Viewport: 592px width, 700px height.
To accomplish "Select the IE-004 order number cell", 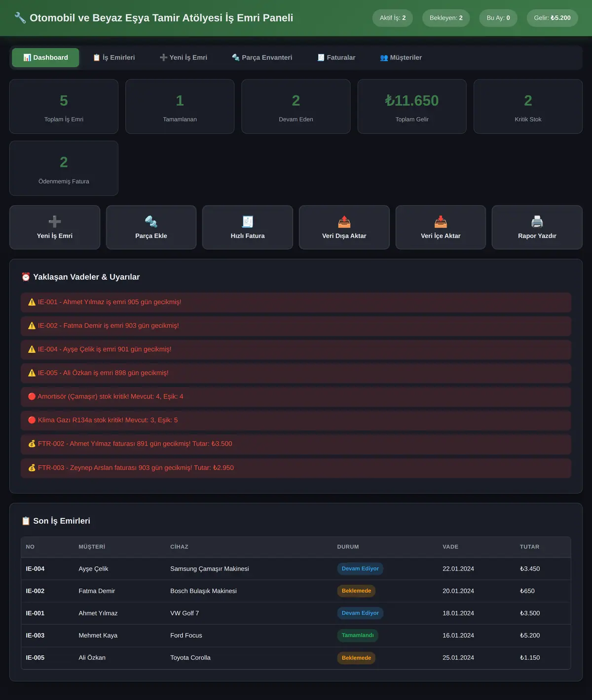I will click(x=35, y=569).
